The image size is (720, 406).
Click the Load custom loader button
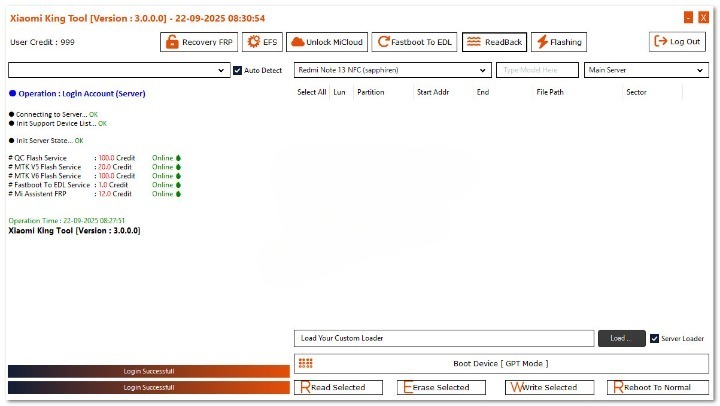(x=621, y=338)
